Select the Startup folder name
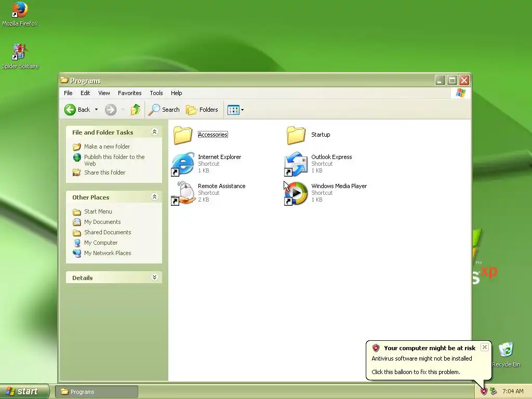The height and width of the screenshot is (399, 532). coord(321,135)
